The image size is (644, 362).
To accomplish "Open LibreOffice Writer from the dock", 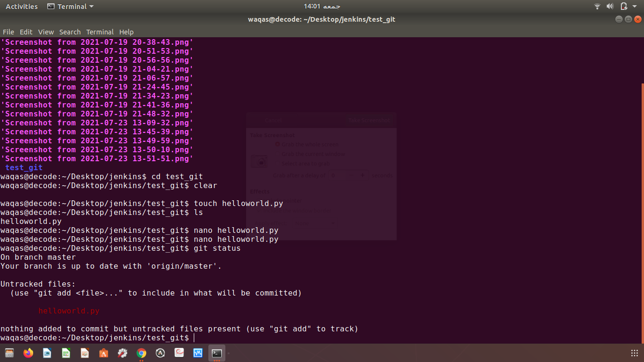I will (46, 353).
